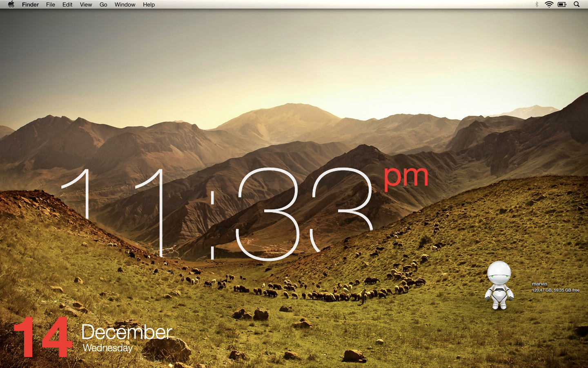Click the Bluetooth status icon
The height and width of the screenshot is (368, 588).
coord(537,4)
